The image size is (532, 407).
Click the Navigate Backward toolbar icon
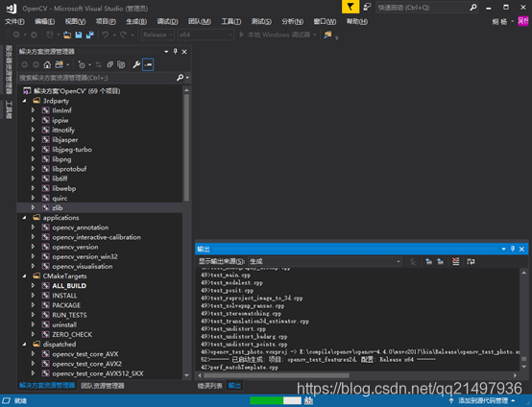tap(16, 35)
